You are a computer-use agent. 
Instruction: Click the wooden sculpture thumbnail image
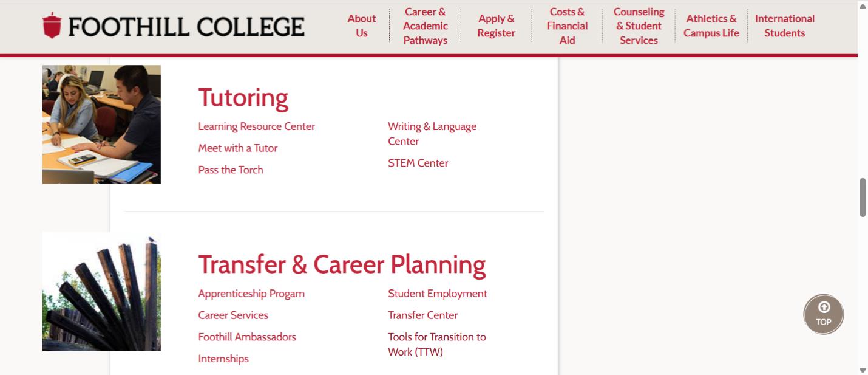101,292
